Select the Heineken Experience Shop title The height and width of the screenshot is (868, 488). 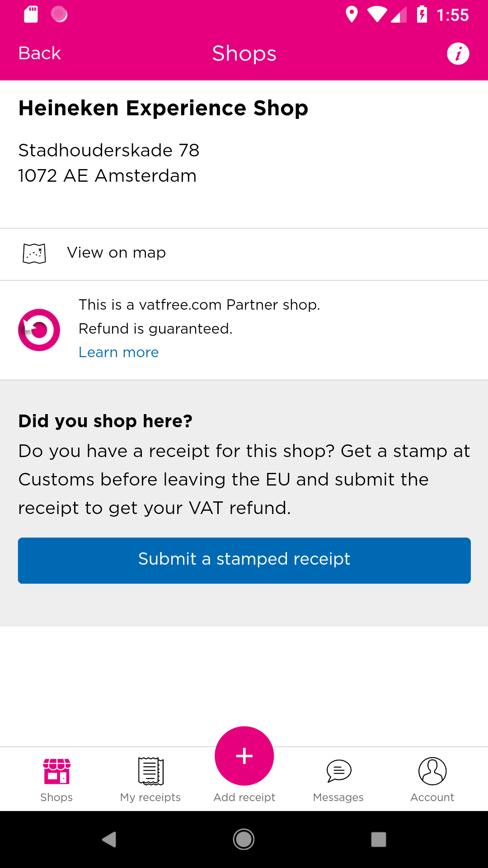tap(164, 108)
